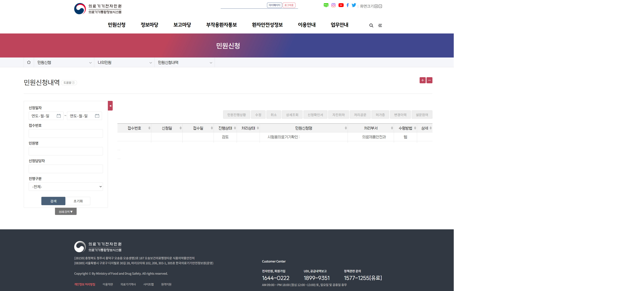Open the 부작용환자통보 main menu

(221, 25)
